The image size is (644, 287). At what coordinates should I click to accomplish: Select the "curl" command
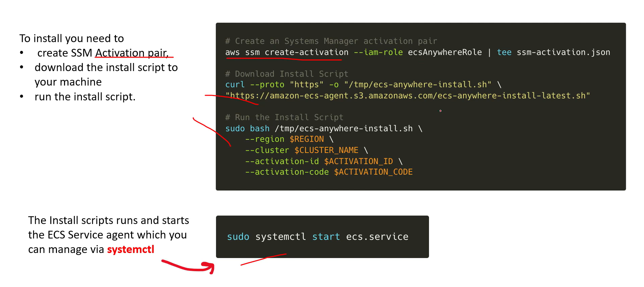tap(235, 85)
